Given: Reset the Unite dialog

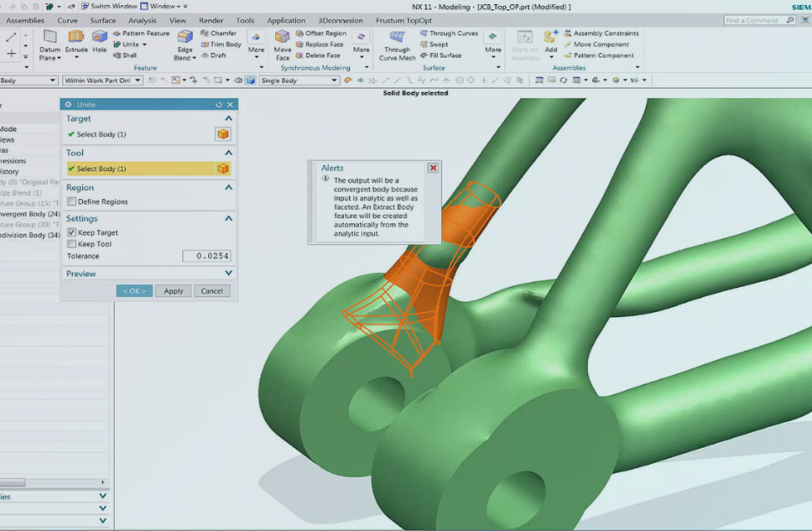Looking at the screenshot, I should [x=219, y=105].
